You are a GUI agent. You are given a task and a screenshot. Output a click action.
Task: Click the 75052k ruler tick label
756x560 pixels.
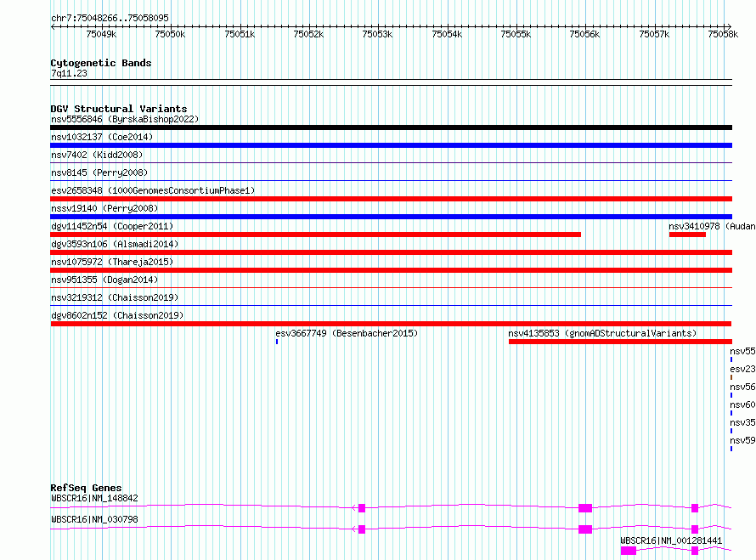[x=308, y=34]
